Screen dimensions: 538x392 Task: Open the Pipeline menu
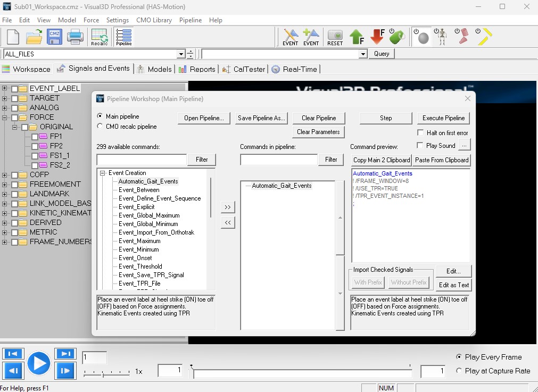(191, 20)
